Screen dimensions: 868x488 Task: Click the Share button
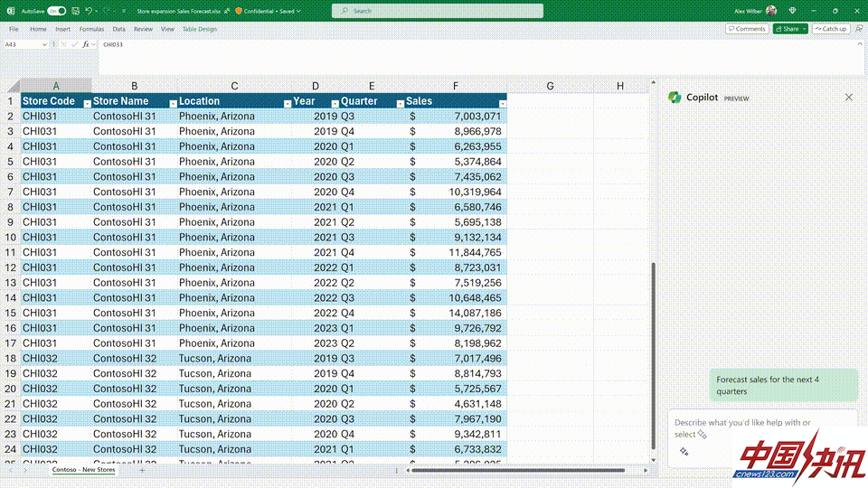click(787, 29)
